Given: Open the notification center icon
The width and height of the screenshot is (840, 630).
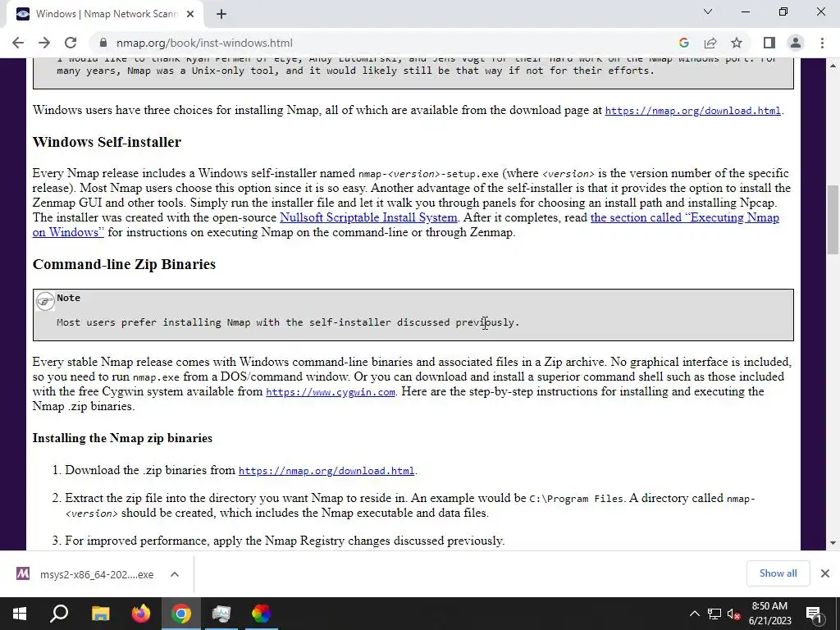Looking at the screenshot, I should click(x=814, y=614).
